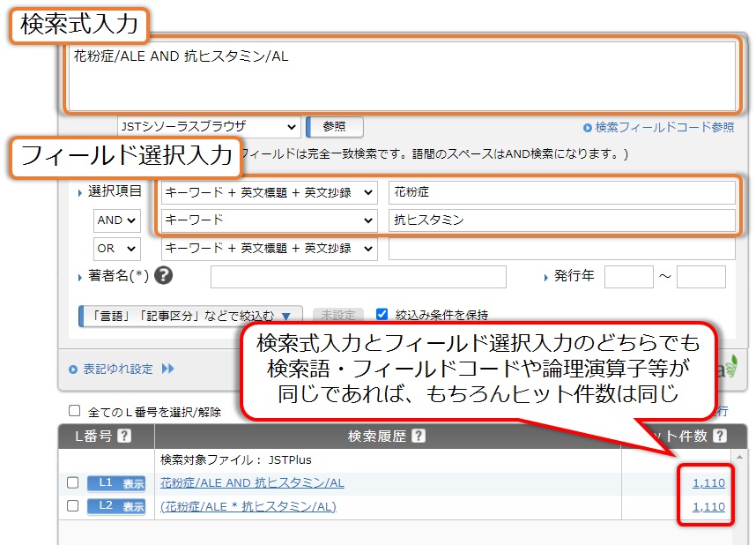Viewport: 756px width, 545px height.
Task: Click hit count 1,110 for L2
Action: click(708, 506)
